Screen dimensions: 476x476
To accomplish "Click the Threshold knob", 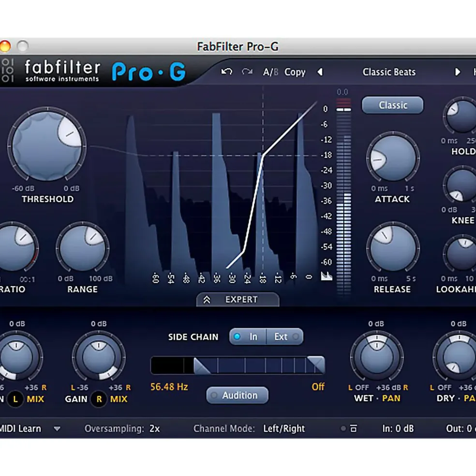I will (47, 146).
